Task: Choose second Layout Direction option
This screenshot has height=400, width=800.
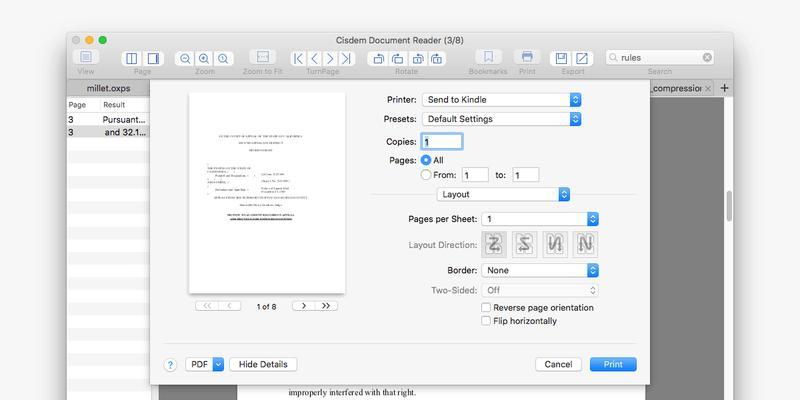Action: pyautogui.click(x=524, y=244)
